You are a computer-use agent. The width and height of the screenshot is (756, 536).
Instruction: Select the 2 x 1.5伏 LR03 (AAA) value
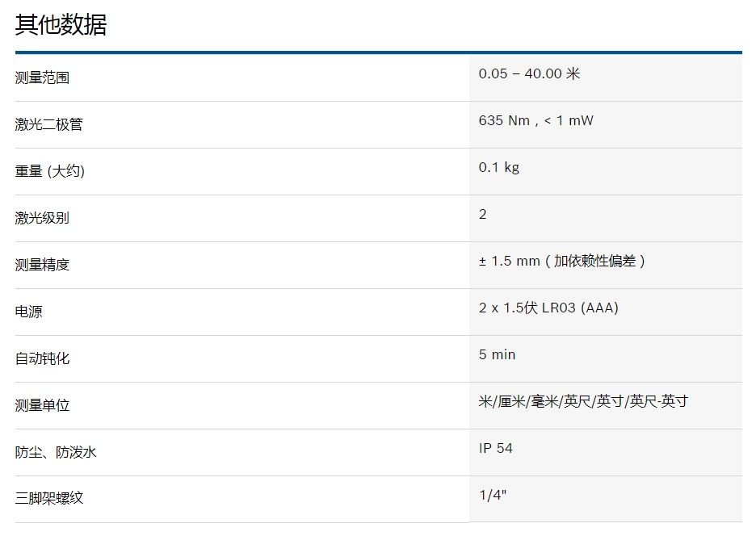(548, 308)
